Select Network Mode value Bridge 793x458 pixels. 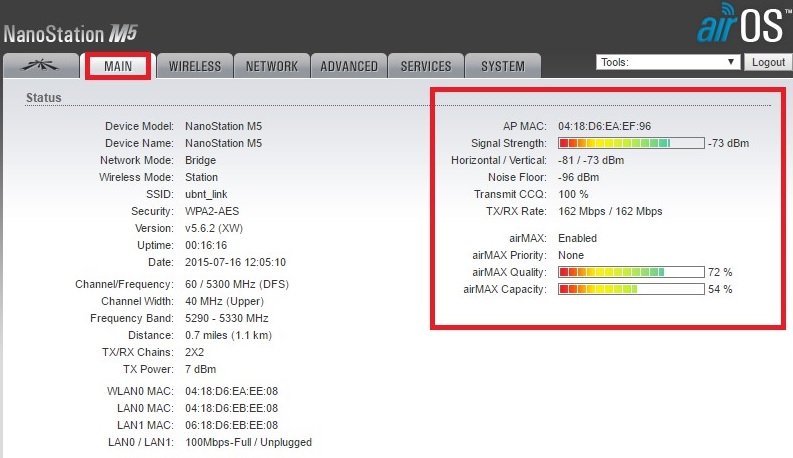coord(200,160)
